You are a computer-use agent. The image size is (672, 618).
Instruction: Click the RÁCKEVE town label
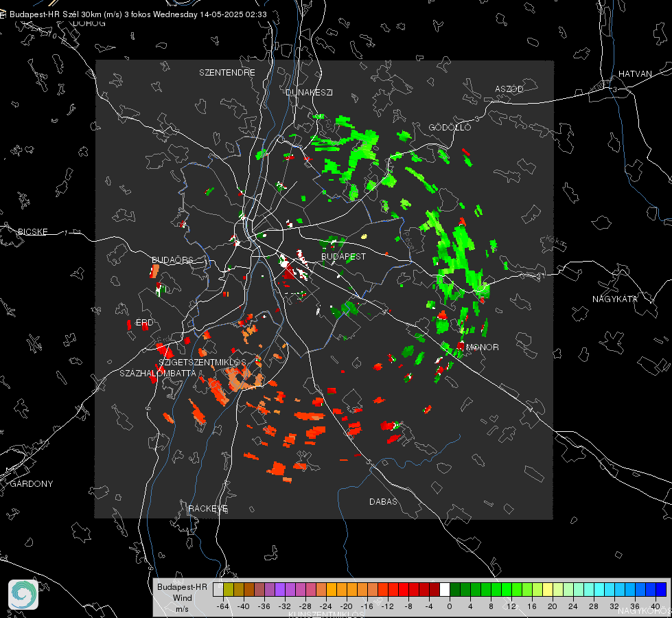coord(208,508)
